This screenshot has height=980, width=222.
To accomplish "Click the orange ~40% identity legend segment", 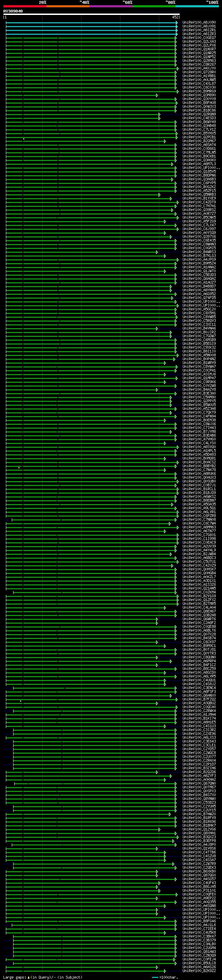I will point(68,6).
